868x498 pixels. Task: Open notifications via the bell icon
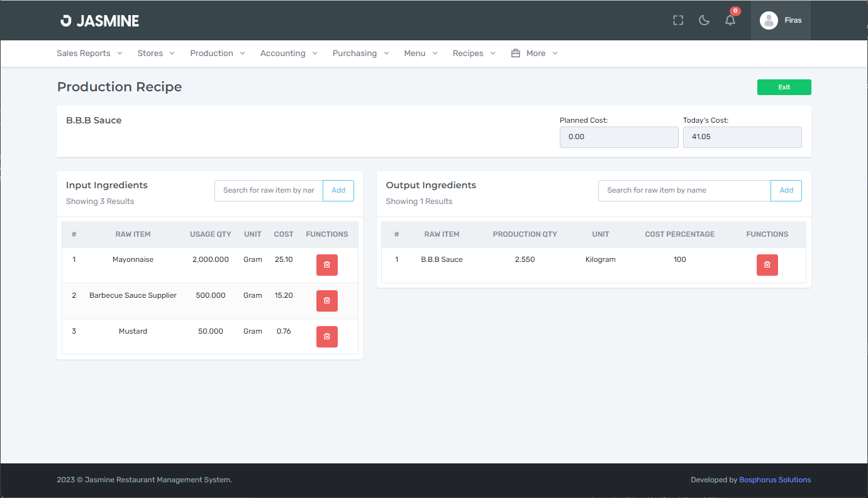730,20
